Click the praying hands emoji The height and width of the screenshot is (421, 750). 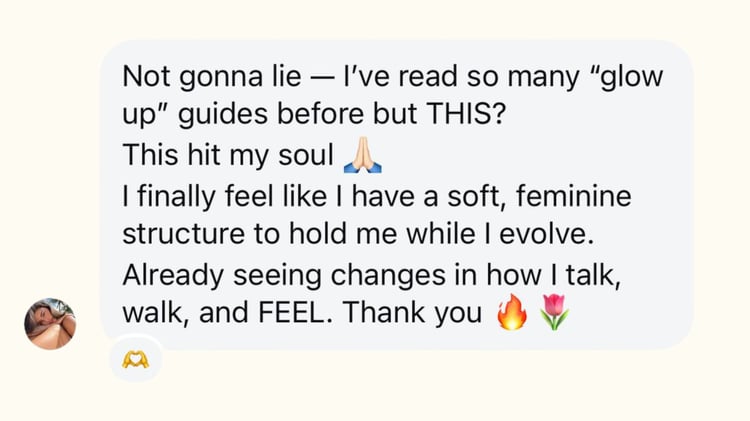363,155
